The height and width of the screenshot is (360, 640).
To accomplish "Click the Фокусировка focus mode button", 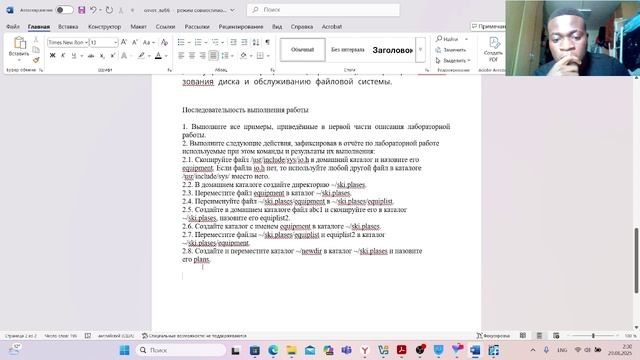I will click(493, 336).
